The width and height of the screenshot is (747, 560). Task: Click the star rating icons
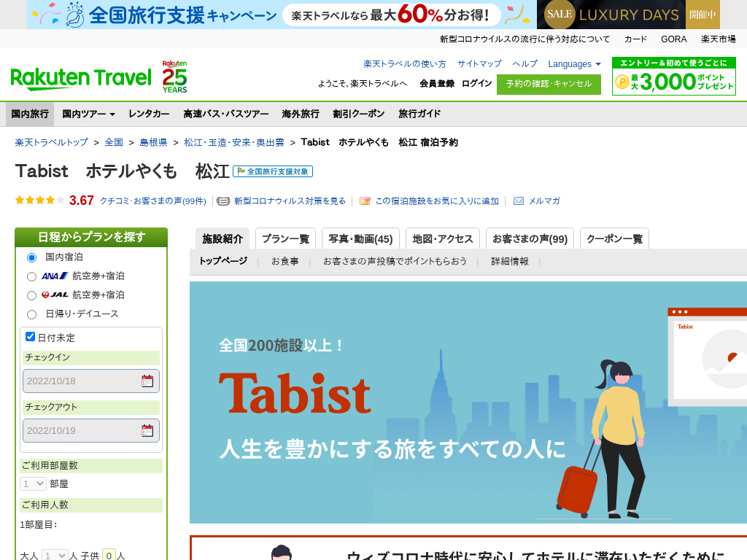click(x=39, y=201)
